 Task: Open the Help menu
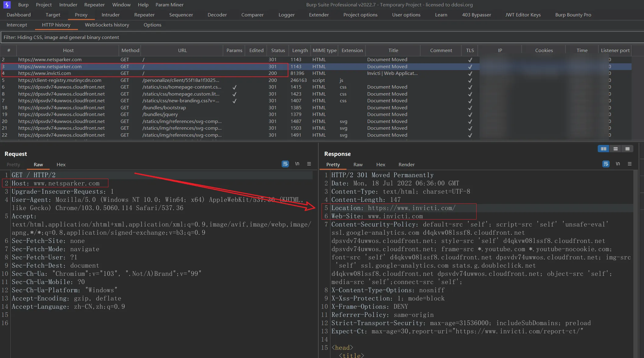coord(143,5)
